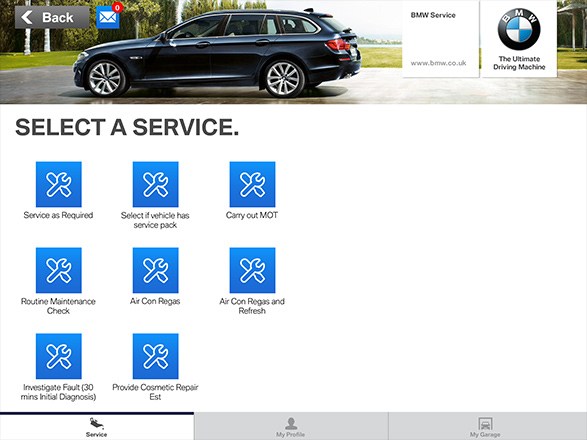587x440 pixels.
Task: Switch to the My Profile tab
Action: click(x=291, y=427)
